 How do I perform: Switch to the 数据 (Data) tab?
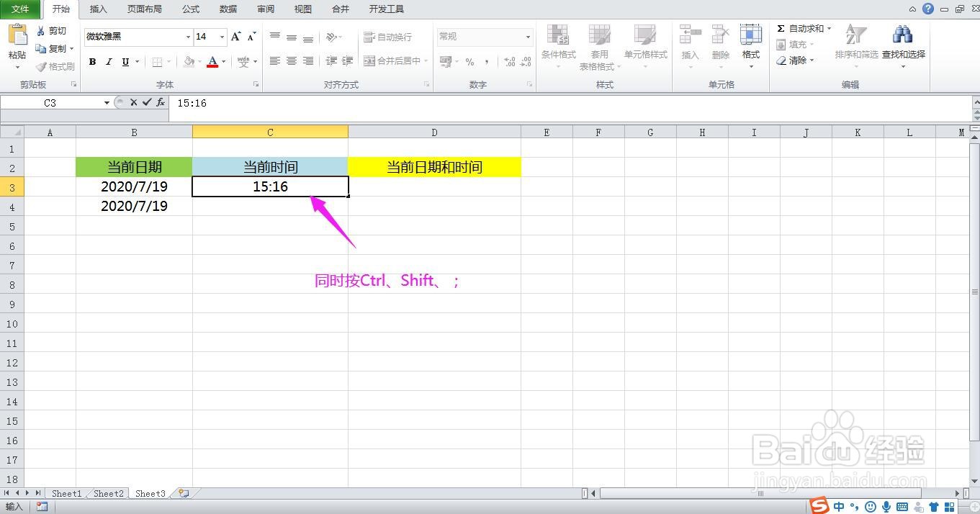coord(228,9)
